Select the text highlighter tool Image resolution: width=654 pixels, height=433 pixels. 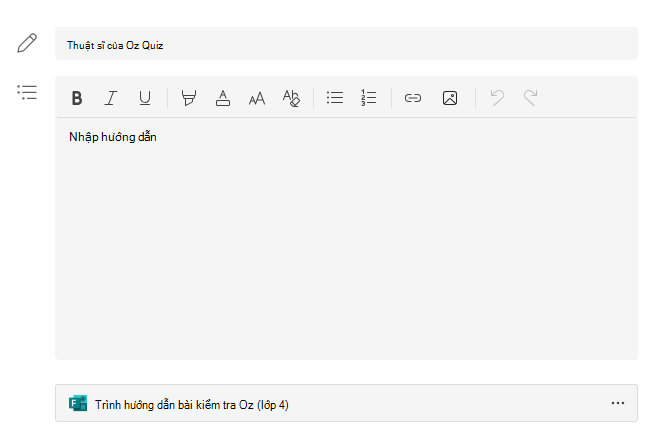(189, 98)
